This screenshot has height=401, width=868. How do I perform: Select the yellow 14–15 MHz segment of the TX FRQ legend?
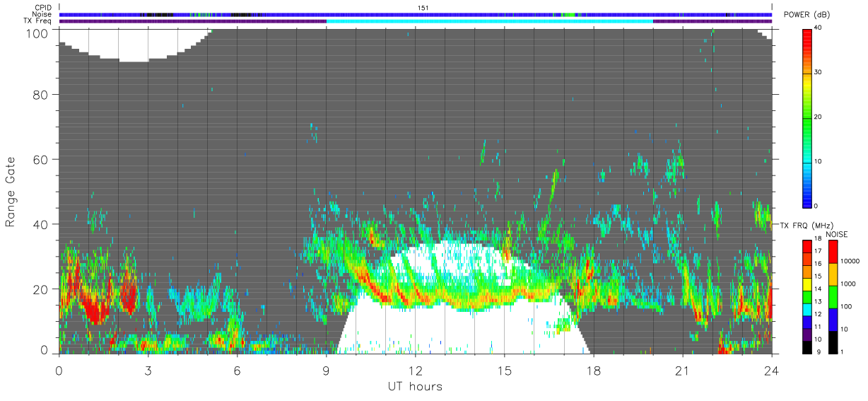click(807, 283)
